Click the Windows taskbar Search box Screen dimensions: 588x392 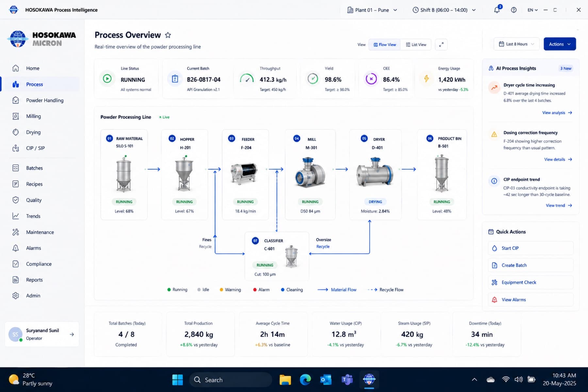231,380
